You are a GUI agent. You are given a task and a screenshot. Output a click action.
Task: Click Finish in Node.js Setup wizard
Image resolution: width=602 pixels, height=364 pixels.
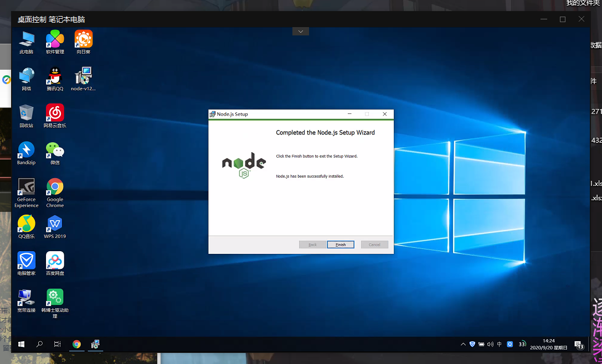(x=340, y=245)
